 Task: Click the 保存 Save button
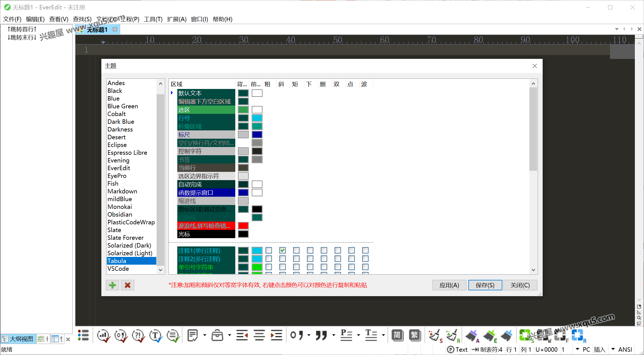click(485, 285)
